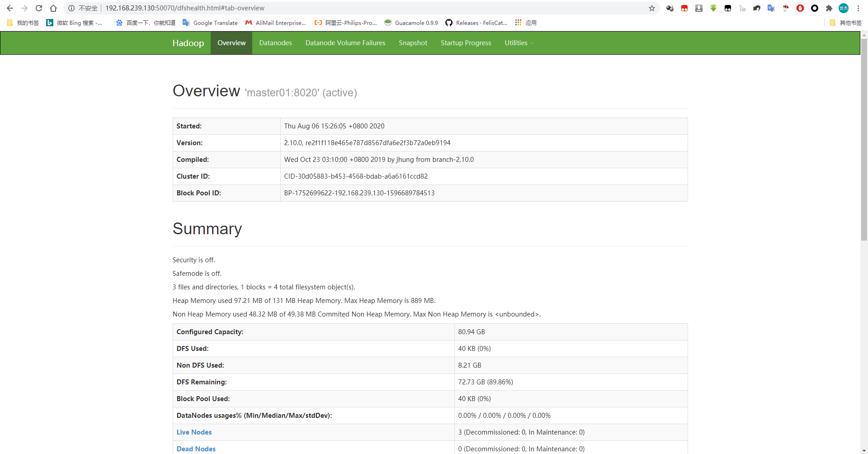Expand the Utilities dropdown menu
Screen dimensions: 868x454
pyautogui.click(x=519, y=43)
